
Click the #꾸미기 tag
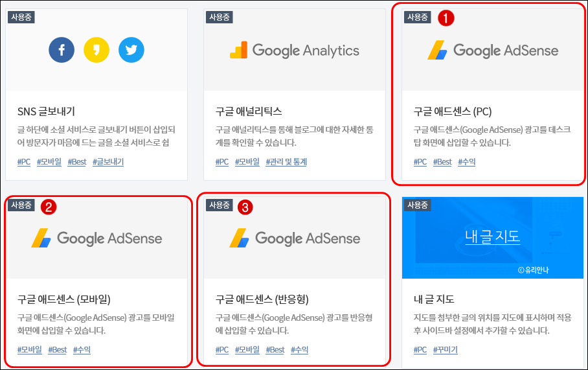(446, 350)
